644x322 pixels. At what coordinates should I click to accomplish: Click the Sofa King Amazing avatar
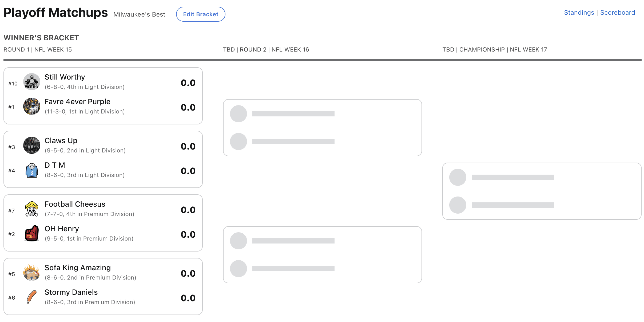tap(32, 272)
